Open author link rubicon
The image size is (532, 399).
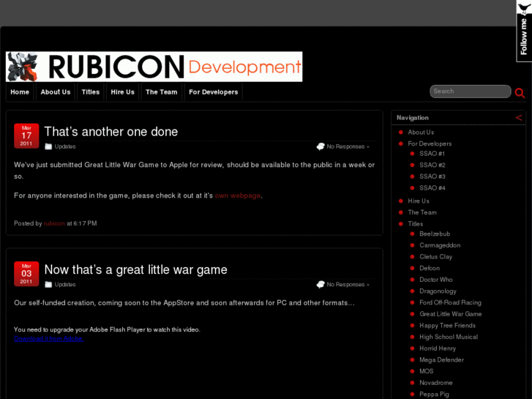(x=54, y=223)
